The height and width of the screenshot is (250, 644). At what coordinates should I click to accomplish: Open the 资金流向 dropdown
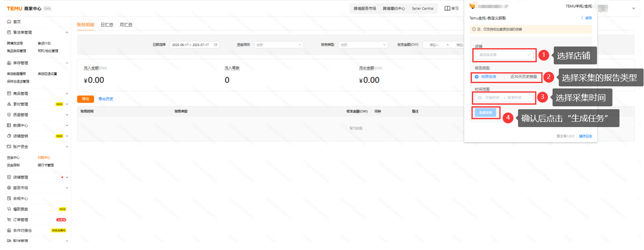pyautogui.click(x=279, y=44)
